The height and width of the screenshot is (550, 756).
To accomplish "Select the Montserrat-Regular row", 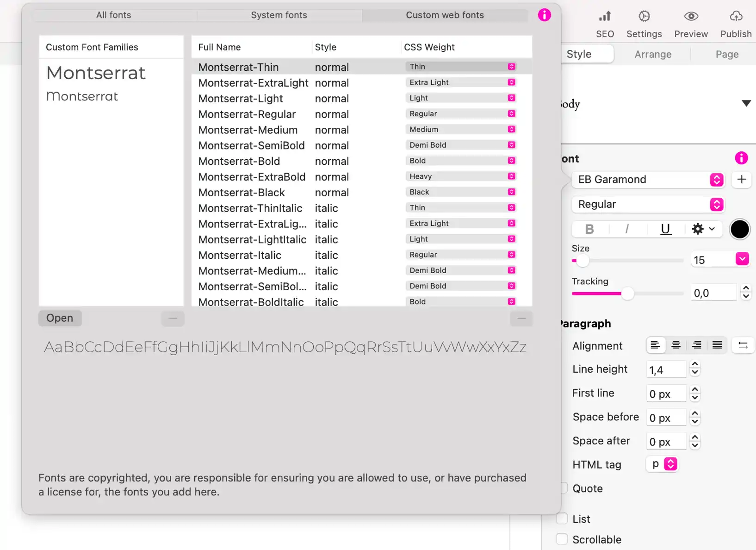I will (x=247, y=114).
